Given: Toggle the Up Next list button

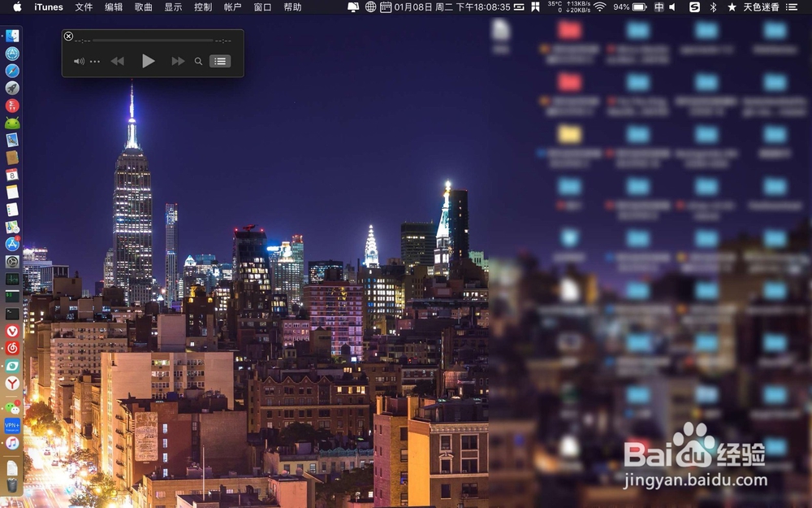Looking at the screenshot, I should [220, 61].
